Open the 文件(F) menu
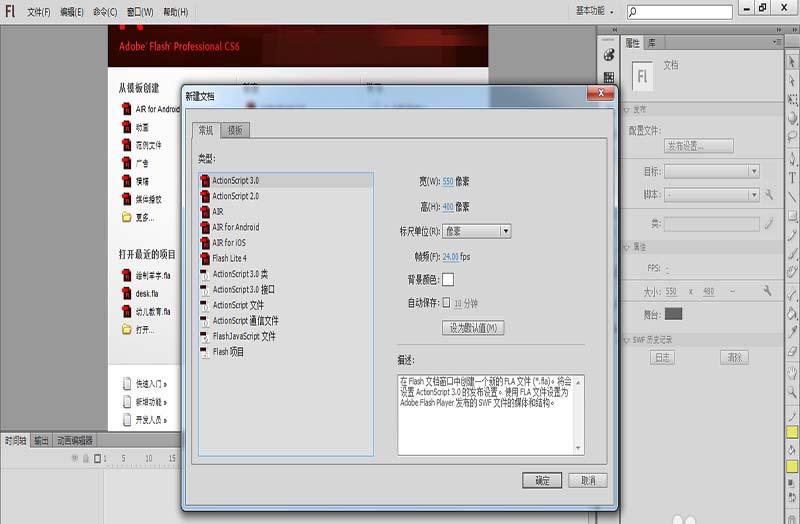 [x=39, y=12]
